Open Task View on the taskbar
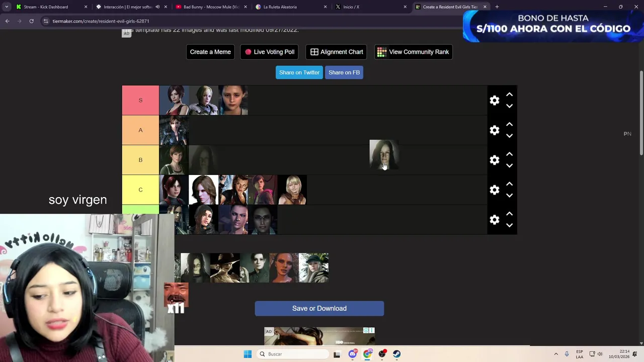 pyautogui.click(x=337, y=354)
